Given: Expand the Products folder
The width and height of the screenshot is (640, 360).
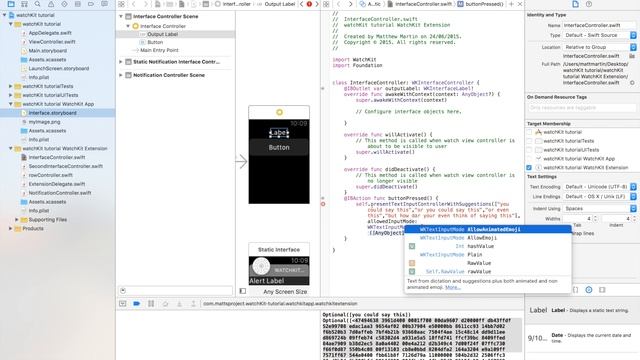Looking at the screenshot, I should 11,229.
